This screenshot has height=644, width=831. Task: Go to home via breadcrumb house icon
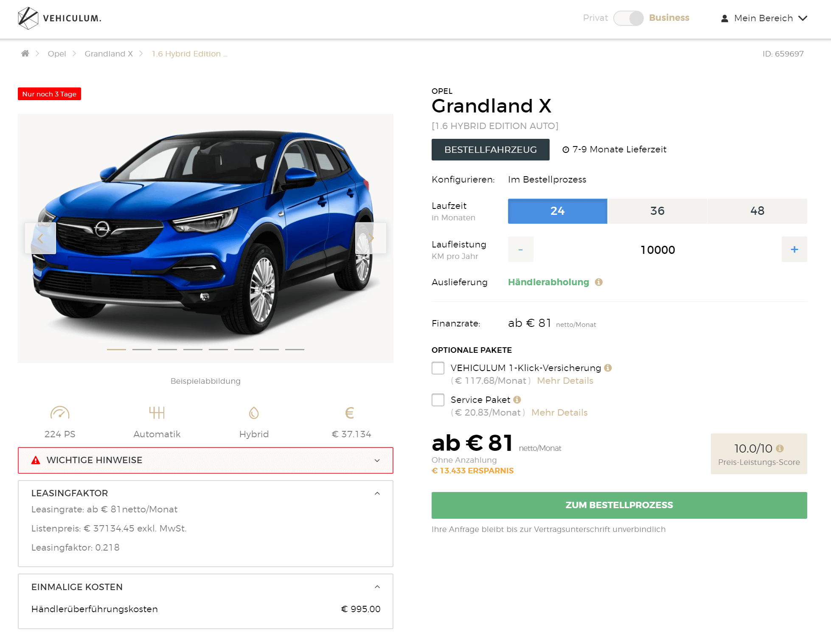coord(25,53)
